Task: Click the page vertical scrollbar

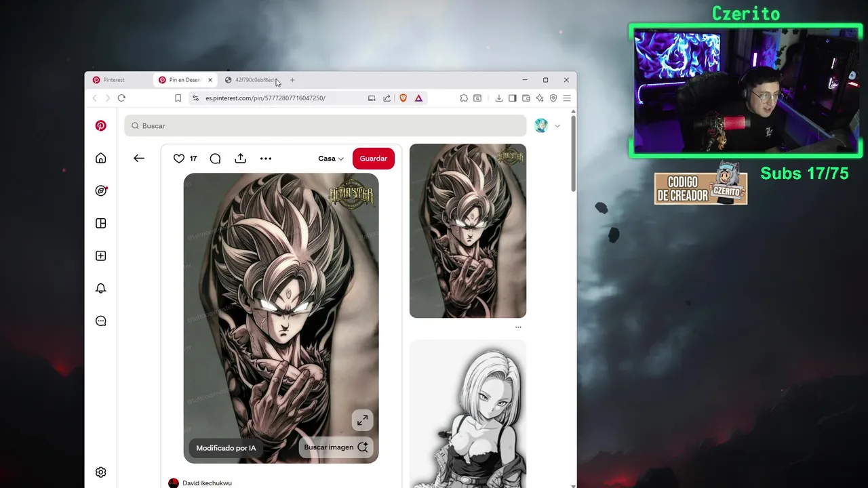Action: pos(574,153)
